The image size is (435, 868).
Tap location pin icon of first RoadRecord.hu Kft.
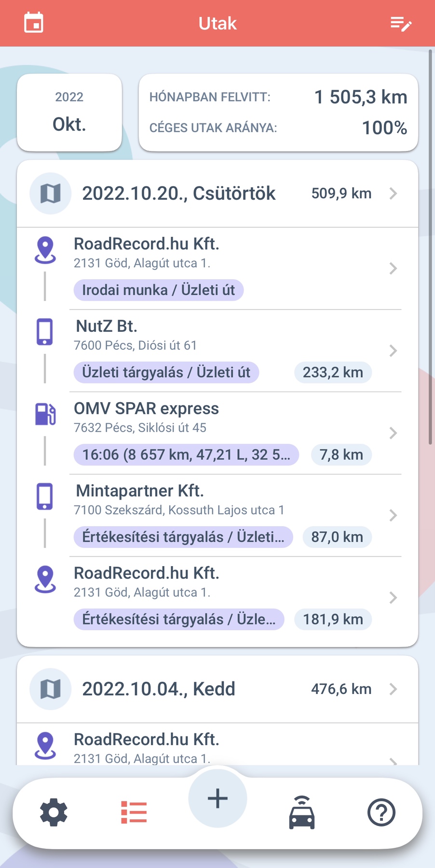pyautogui.click(x=45, y=250)
